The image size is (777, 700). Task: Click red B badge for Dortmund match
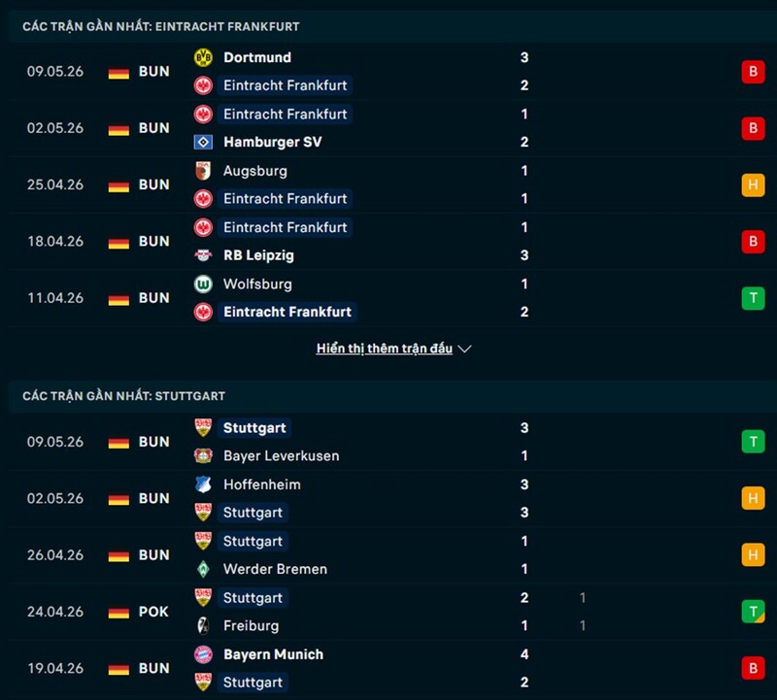click(x=753, y=72)
